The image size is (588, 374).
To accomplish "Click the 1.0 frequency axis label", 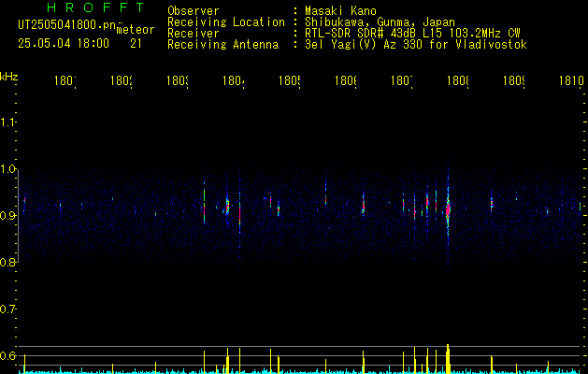I will (7, 169).
